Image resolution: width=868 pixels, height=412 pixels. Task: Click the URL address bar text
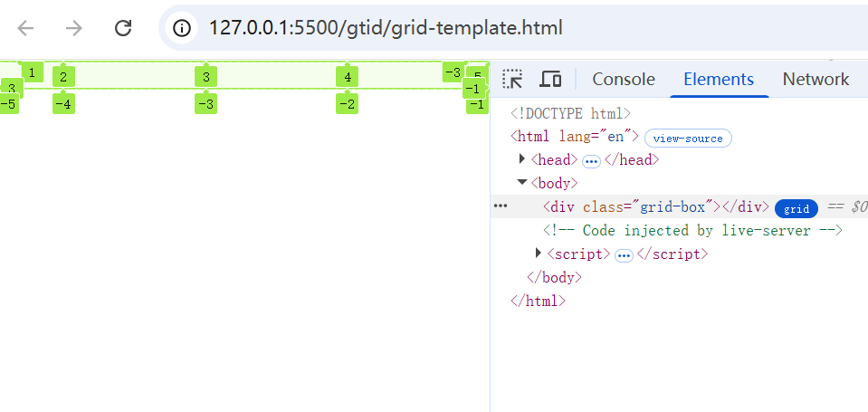pos(386,28)
